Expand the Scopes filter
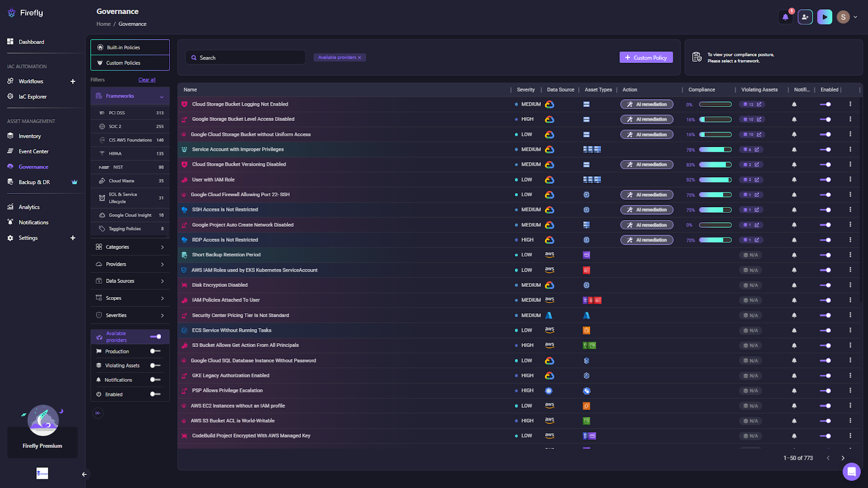The width and height of the screenshot is (868, 488). [130, 298]
